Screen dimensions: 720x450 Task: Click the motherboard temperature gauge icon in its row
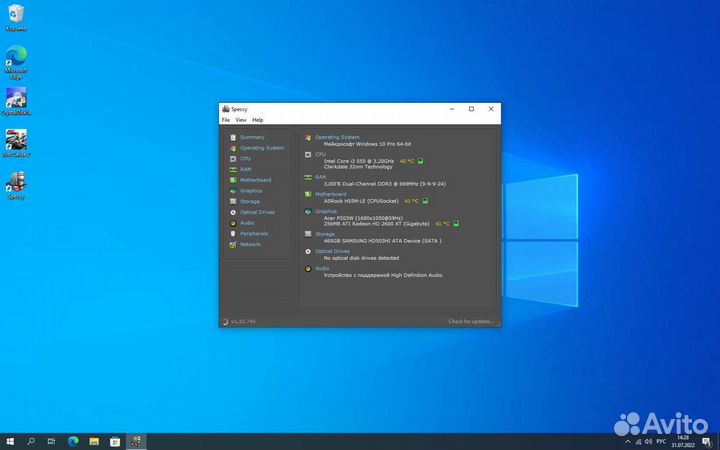(425, 201)
